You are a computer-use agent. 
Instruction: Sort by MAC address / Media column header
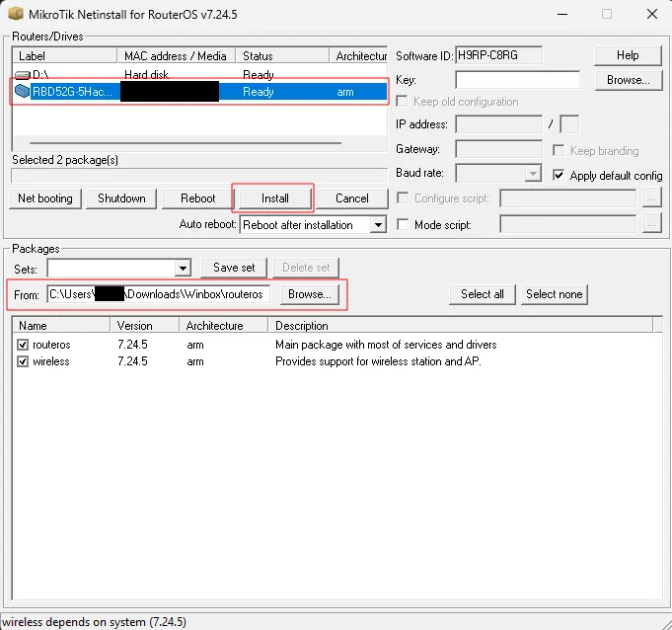click(x=177, y=55)
